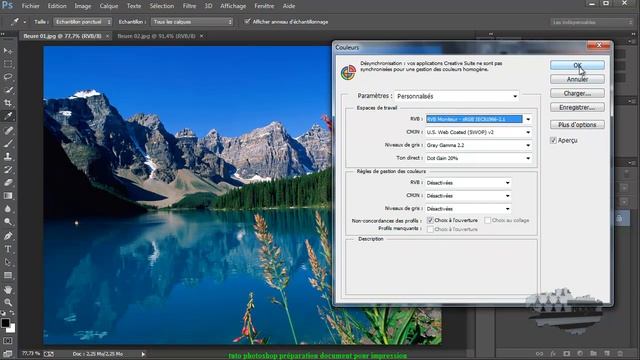
Task: Click the link layers icon
Action: coord(540,353)
